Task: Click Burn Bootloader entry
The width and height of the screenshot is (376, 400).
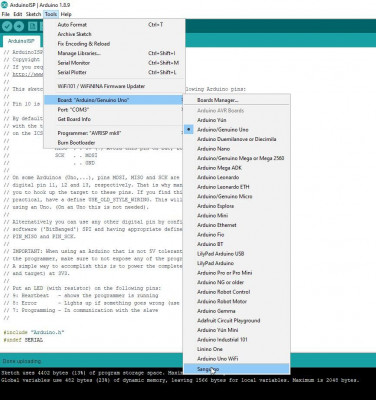Action: tap(114, 143)
